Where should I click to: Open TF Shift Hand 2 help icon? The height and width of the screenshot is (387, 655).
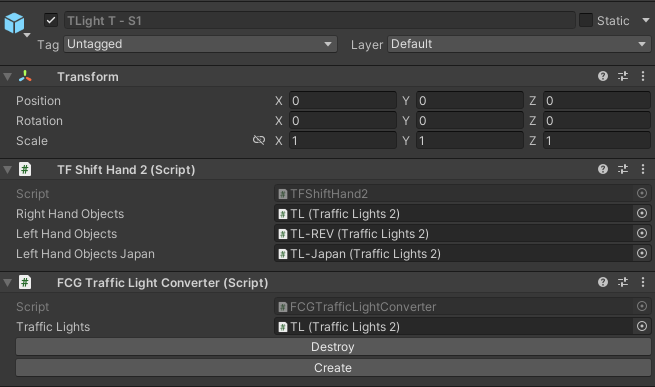pyautogui.click(x=603, y=169)
